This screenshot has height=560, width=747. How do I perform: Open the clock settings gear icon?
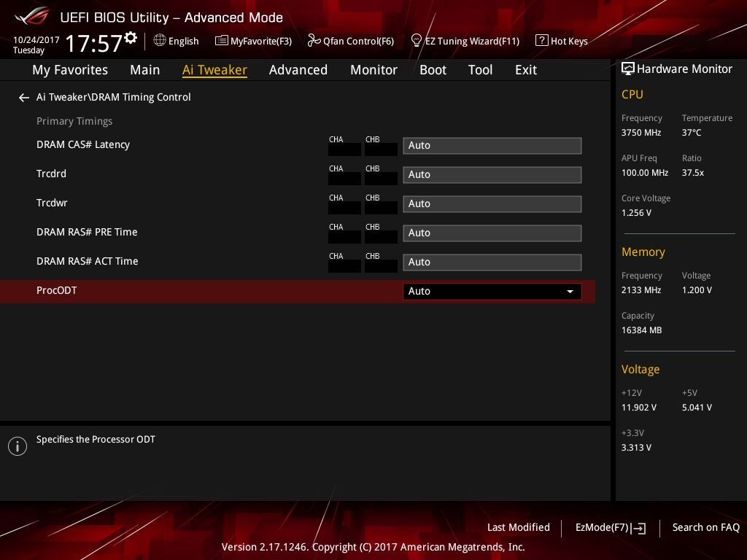131,37
